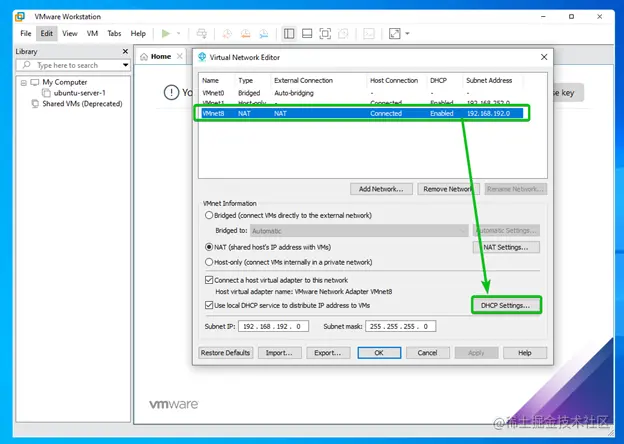Image resolution: width=624 pixels, height=444 pixels.
Task: Toggle the thumbnail bar view icon
Action: (307, 34)
